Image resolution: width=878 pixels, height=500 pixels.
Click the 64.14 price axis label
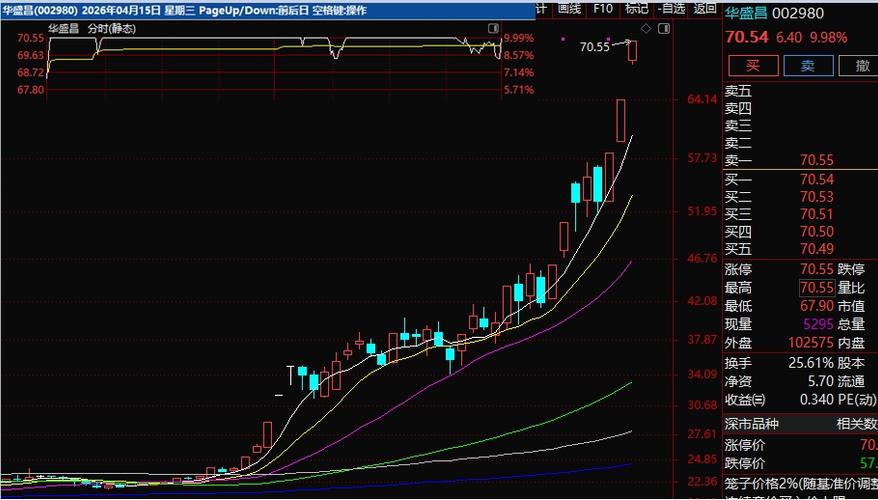coord(702,100)
